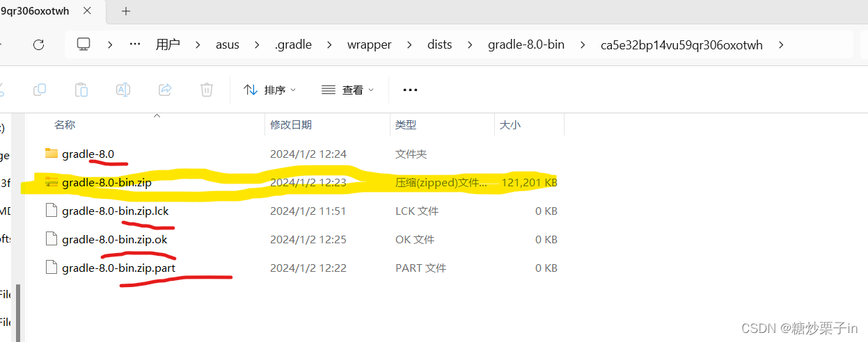Expand chevron after 用户 in path
The width and height of the screenshot is (868, 342).
[198, 44]
